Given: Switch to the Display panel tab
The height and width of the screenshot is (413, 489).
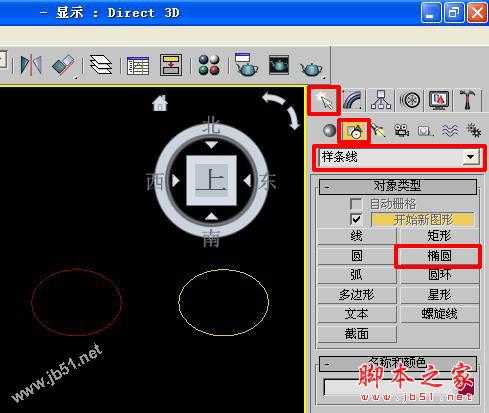Looking at the screenshot, I should pyautogui.click(x=439, y=100).
